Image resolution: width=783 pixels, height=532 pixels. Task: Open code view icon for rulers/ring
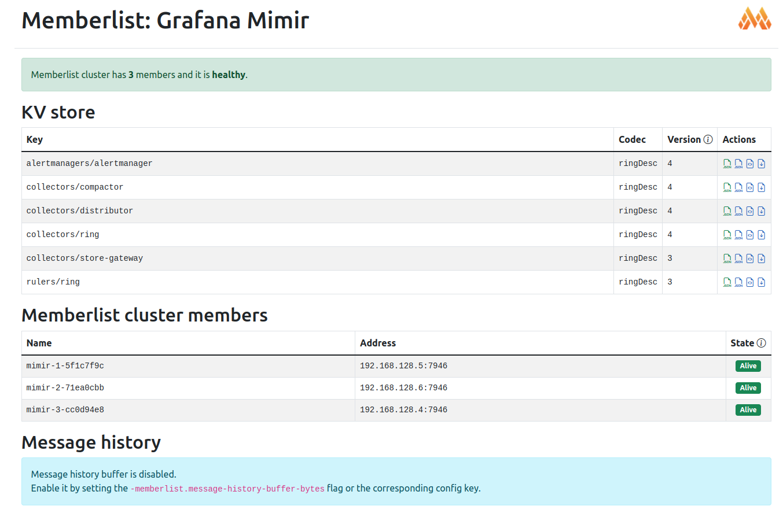click(750, 282)
